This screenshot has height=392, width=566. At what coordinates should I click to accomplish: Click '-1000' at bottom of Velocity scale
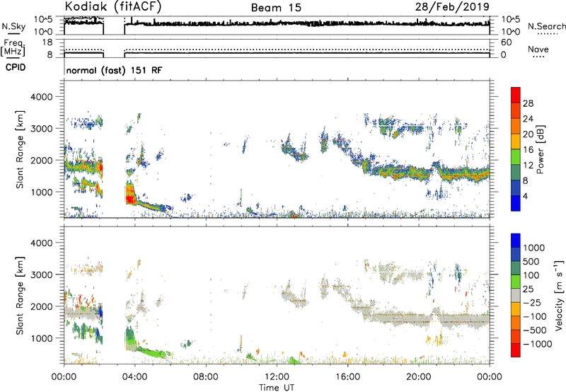(x=537, y=344)
